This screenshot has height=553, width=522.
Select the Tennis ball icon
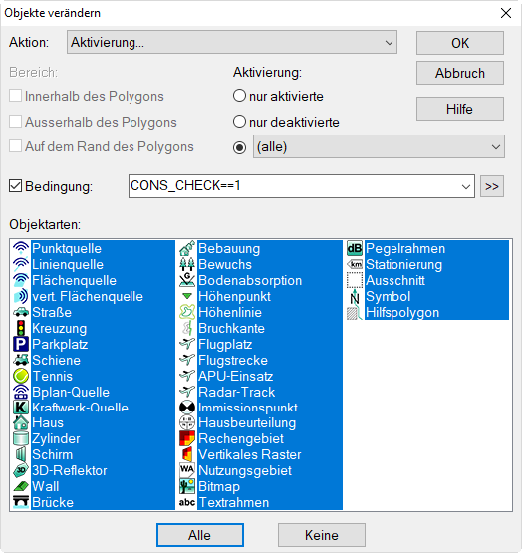click(21, 376)
